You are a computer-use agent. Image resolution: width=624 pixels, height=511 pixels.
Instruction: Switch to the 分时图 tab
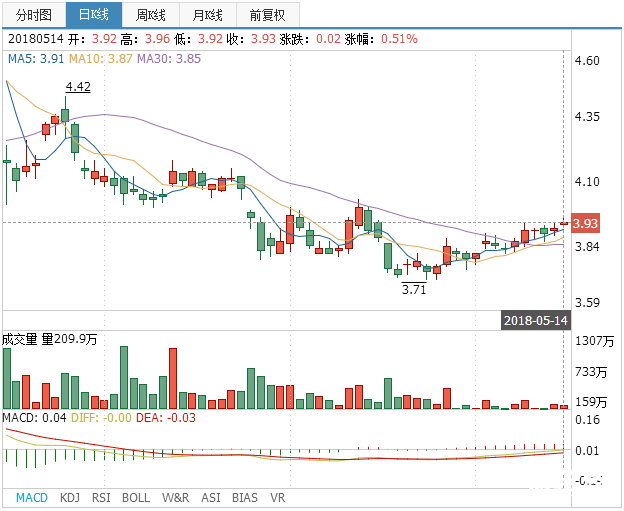click(x=34, y=14)
